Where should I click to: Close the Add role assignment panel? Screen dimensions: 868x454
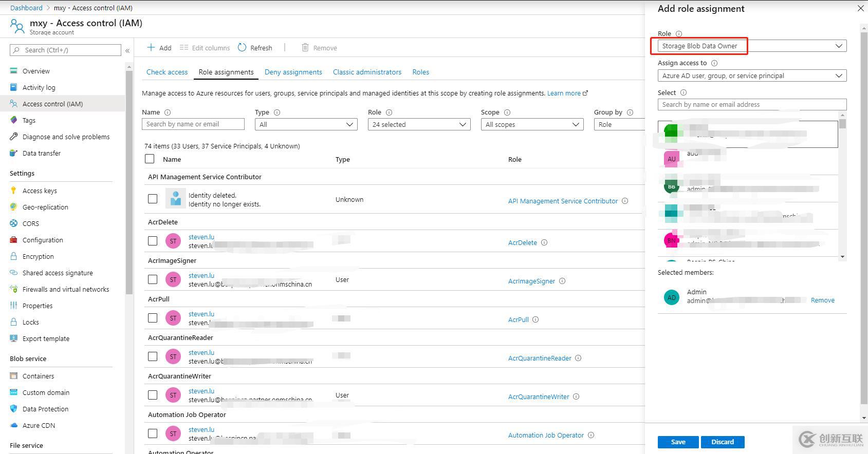pos(861,8)
